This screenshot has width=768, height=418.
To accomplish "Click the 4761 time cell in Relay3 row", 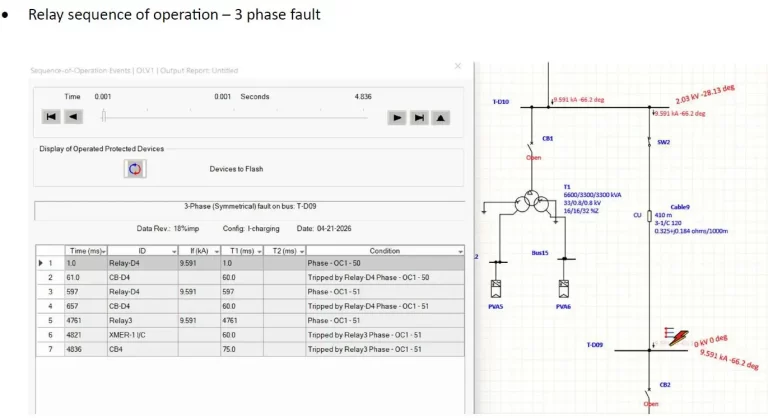I will pos(86,320).
